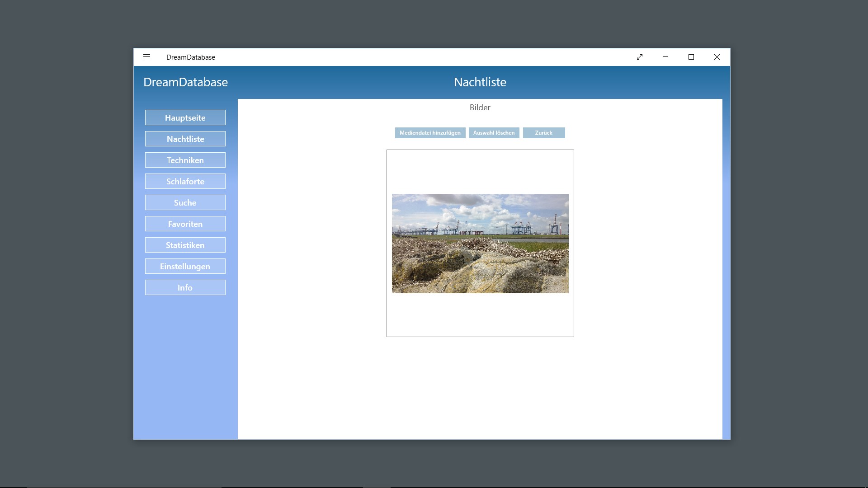
Task: Minimize the DreamDatabase window
Action: click(665, 57)
